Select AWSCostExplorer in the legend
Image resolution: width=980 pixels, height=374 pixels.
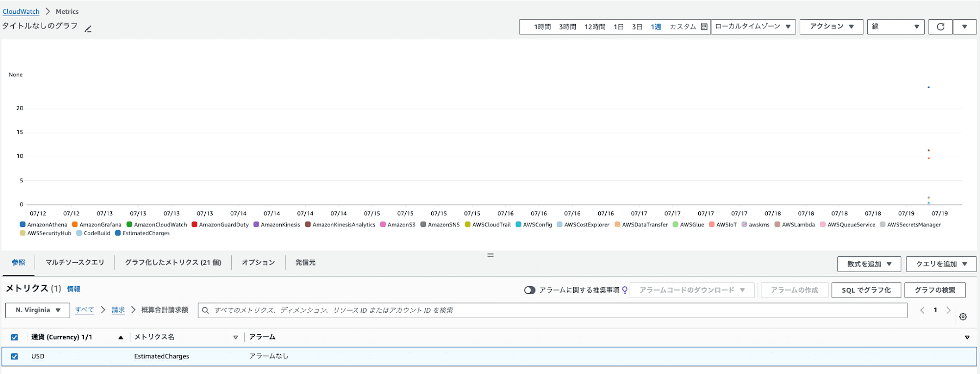[587, 224]
